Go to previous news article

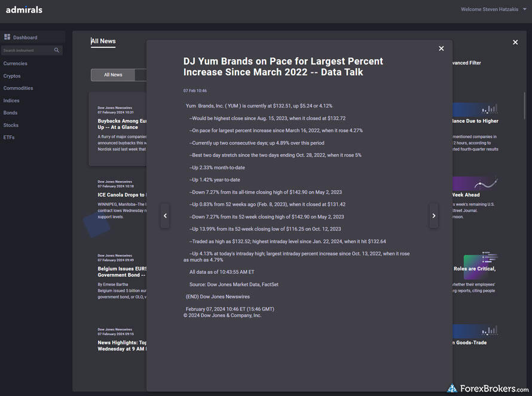[x=165, y=216]
